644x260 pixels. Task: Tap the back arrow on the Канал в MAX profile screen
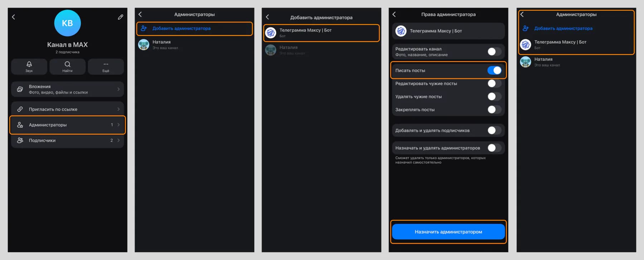(x=14, y=17)
